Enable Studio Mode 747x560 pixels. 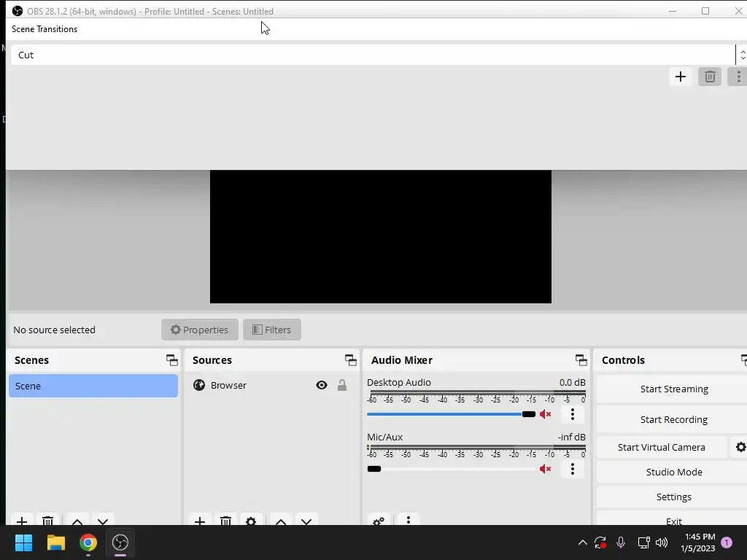[x=673, y=472]
